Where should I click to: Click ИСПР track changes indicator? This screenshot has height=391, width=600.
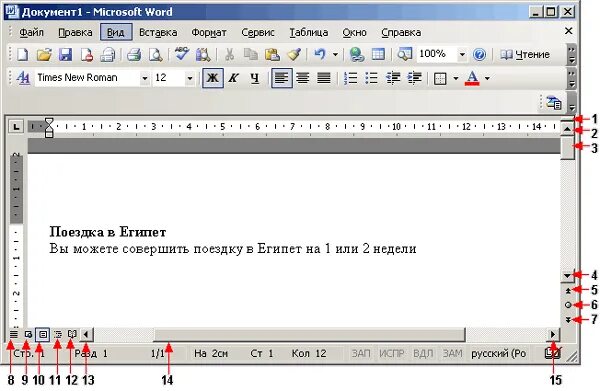391,353
